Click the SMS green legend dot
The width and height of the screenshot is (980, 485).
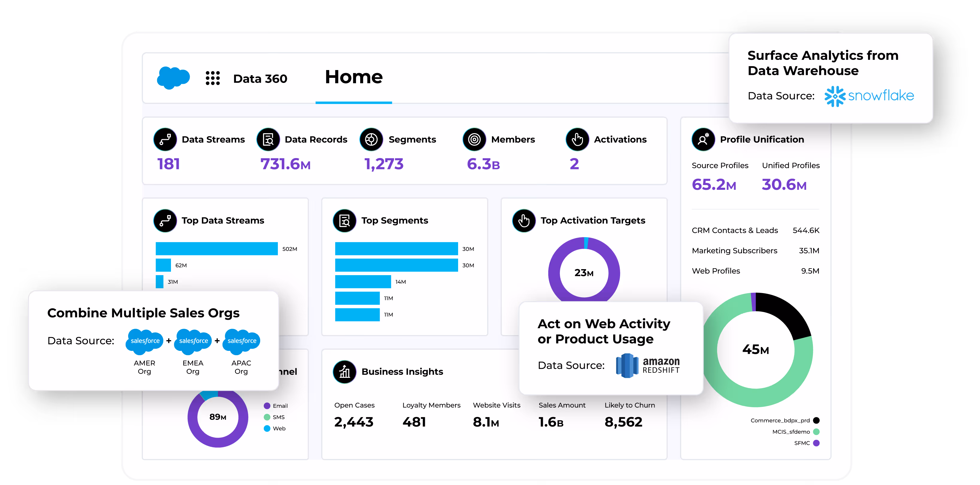(267, 417)
